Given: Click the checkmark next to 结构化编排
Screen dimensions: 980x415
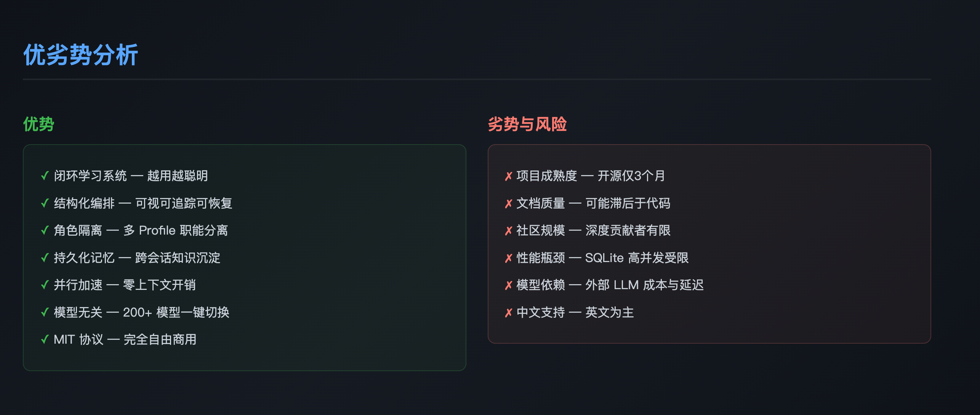Looking at the screenshot, I should click(45, 203).
